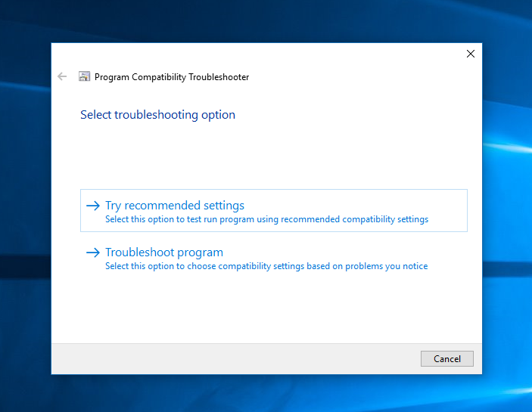Click the Cancel button
Viewport: 532px width, 412px height.
coord(446,358)
